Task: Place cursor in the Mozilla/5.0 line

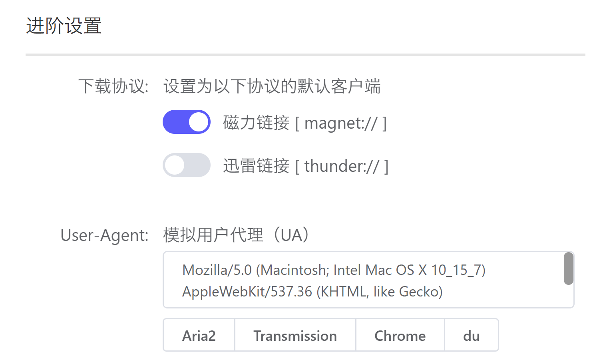Action: (333, 271)
